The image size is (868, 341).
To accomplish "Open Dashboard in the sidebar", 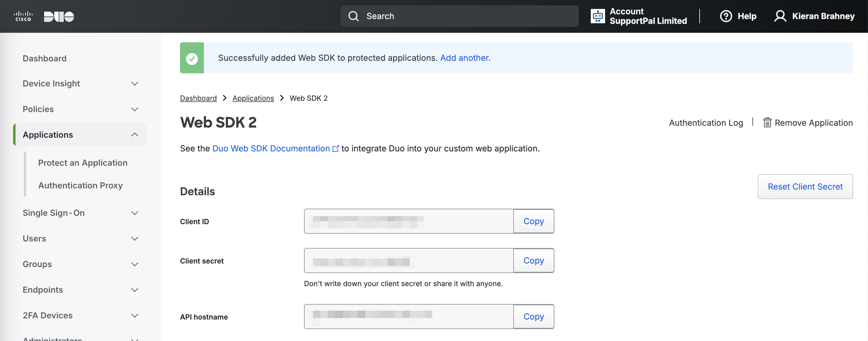I will 44,58.
